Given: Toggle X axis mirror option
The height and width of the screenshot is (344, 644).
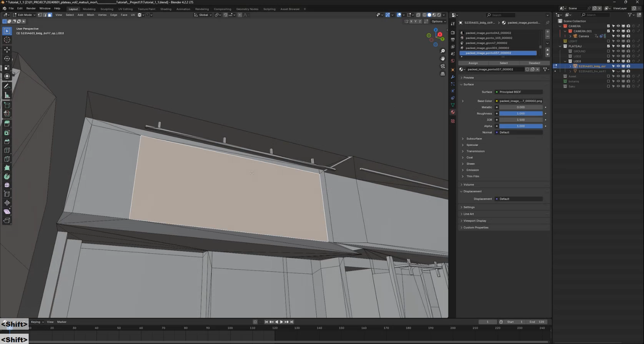Looking at the screenshot, I should 411,21.
